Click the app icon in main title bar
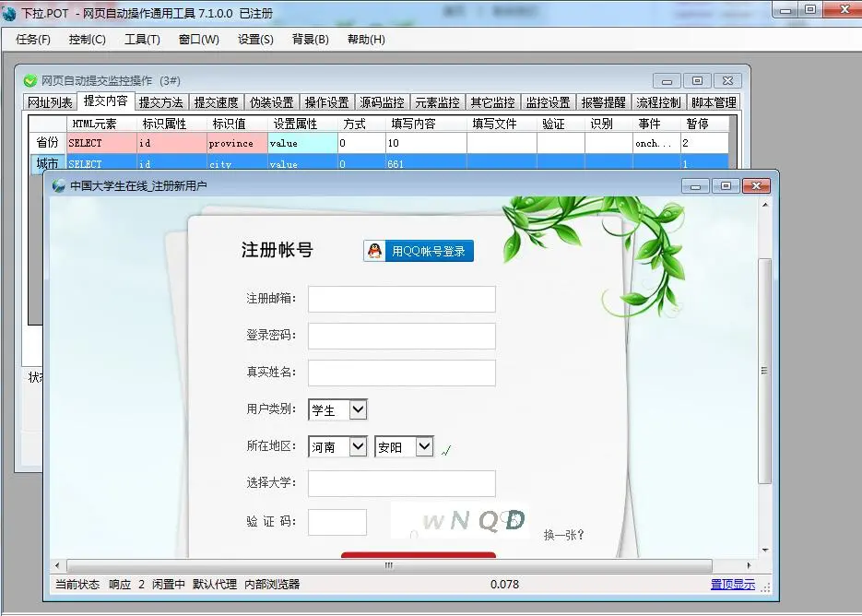This screenshot has height=616, width=862. pyautogui.click(x=9, y=13)
